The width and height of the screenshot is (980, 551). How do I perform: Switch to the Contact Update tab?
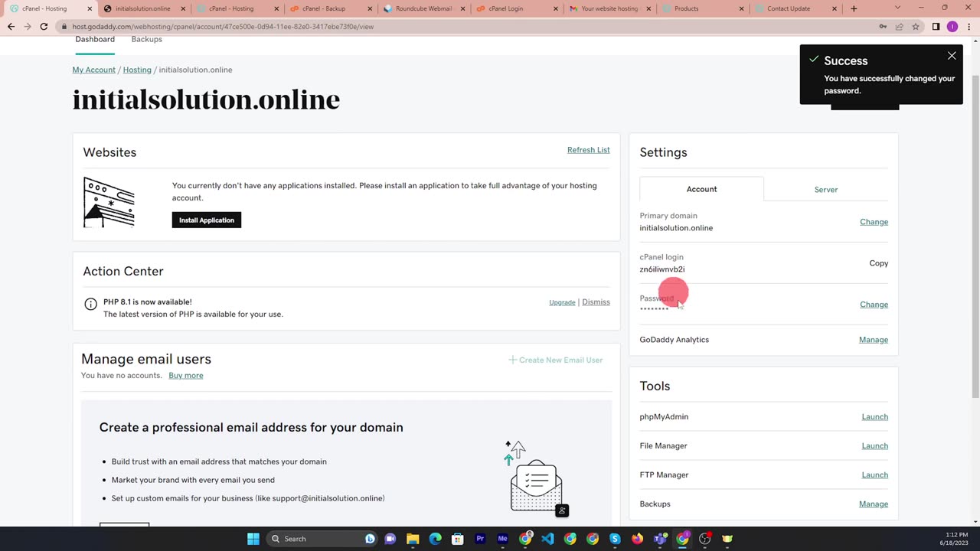795,8
